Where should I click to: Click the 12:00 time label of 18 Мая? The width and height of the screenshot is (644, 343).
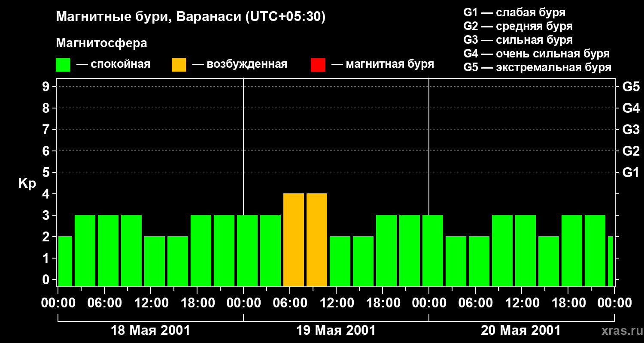coord(151,303)
